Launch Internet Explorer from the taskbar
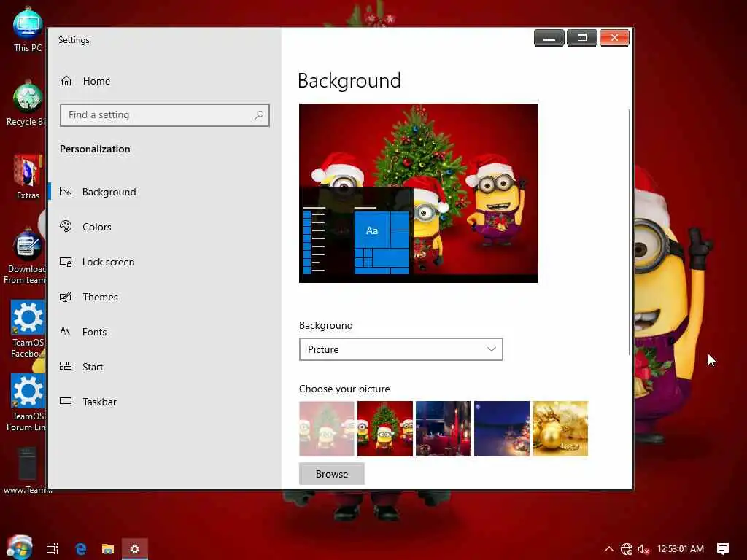747x560 pixels. [80, 549]
